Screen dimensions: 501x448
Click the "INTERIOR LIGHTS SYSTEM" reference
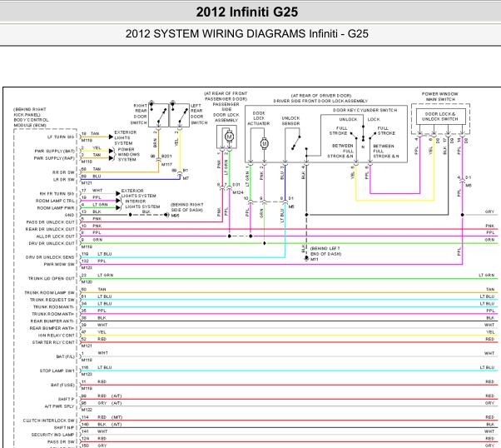(141, 204)
